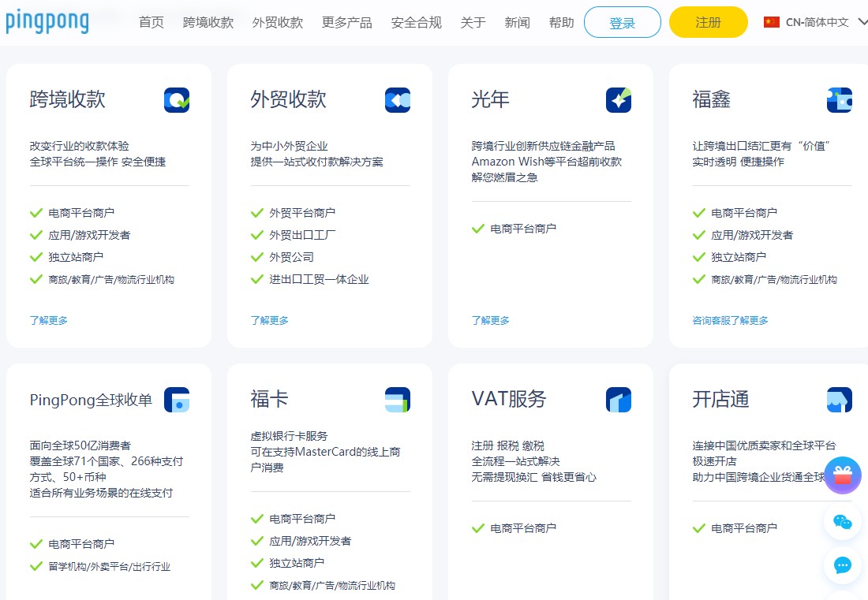Click 外贸公司 list item
Image resolution: width=868 pixels, height=600 pixels.
(x=291, y=257)
